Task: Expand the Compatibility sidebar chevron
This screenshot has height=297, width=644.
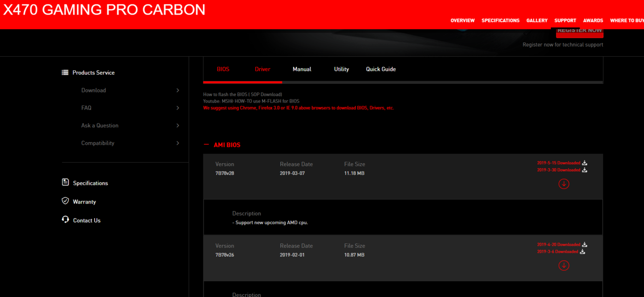Action: click(178, 143)
